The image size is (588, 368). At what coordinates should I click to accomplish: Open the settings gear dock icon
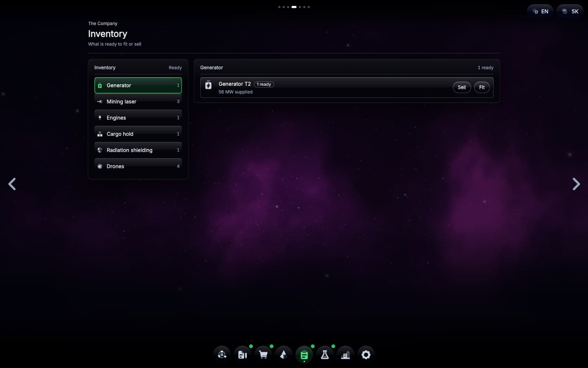point(366,355)
